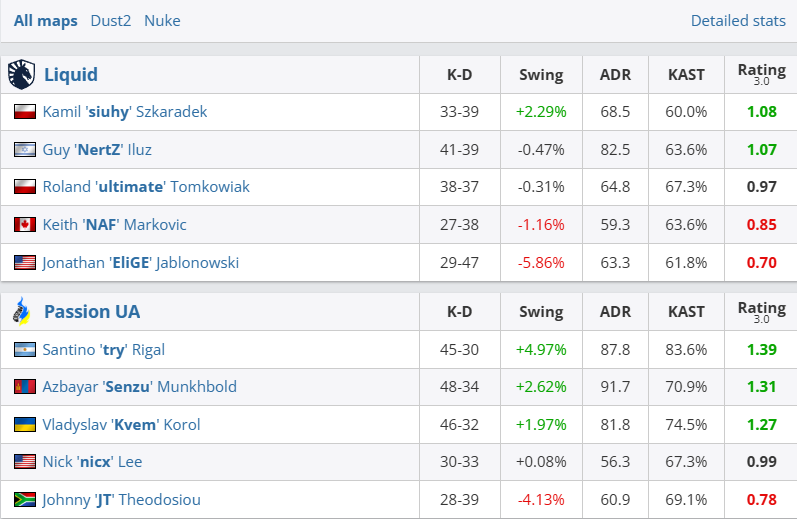Click the Argentina flag beside try
The height and width of the screenshot is (519, 797).
pyautogui.click(x=25, y=350)
